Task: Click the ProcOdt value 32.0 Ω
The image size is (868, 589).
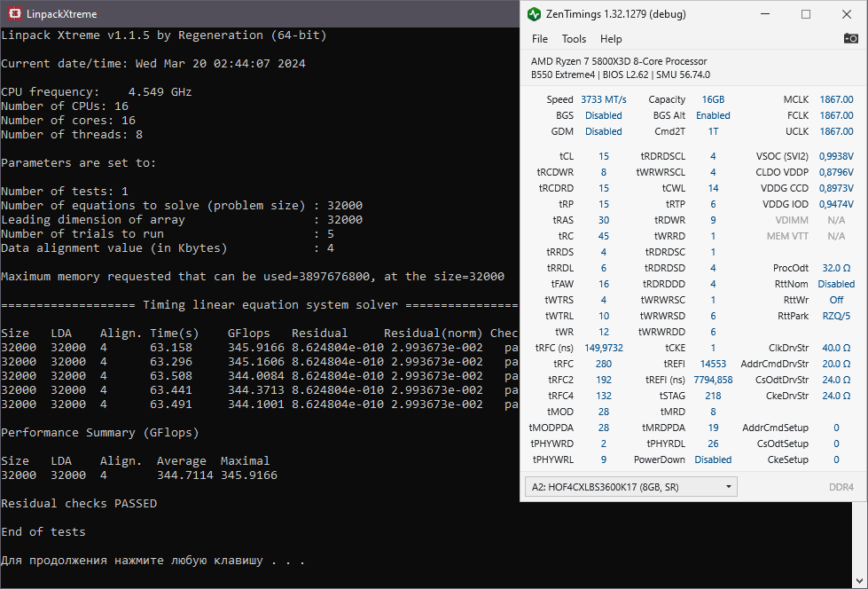Action: (836, 268)
